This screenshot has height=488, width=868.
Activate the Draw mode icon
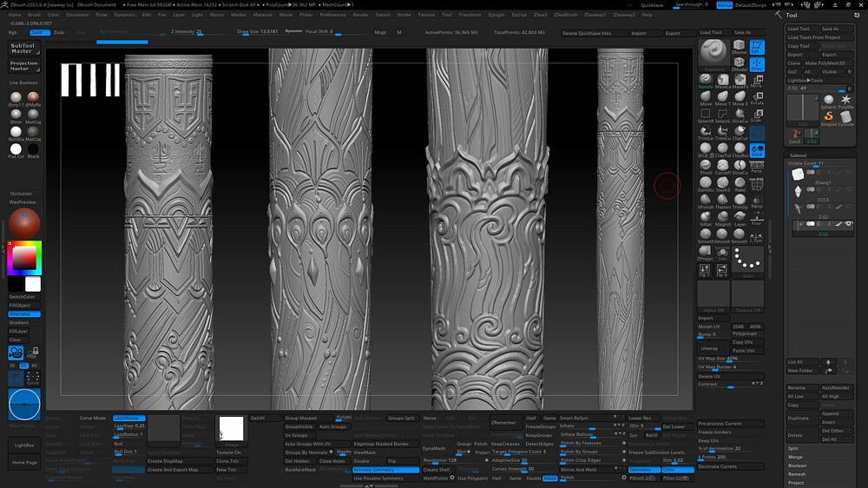coord(757,64)
